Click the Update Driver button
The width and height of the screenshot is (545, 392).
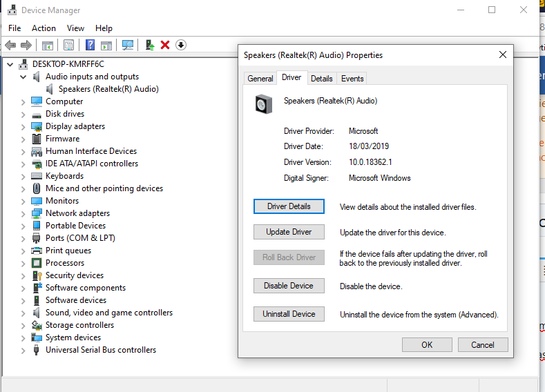[289, 232]
